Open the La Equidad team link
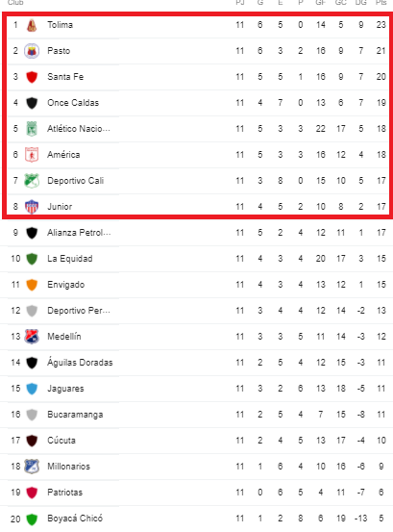 pos(70,259)
